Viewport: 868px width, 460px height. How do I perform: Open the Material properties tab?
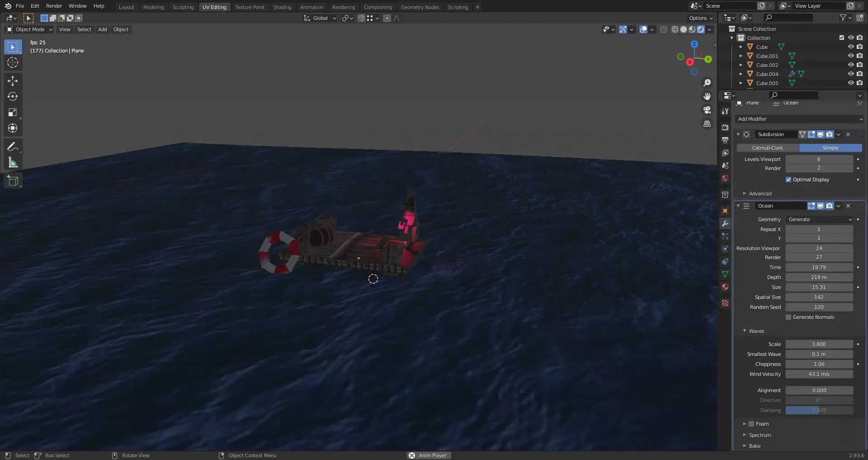click(x=725, y=287)
